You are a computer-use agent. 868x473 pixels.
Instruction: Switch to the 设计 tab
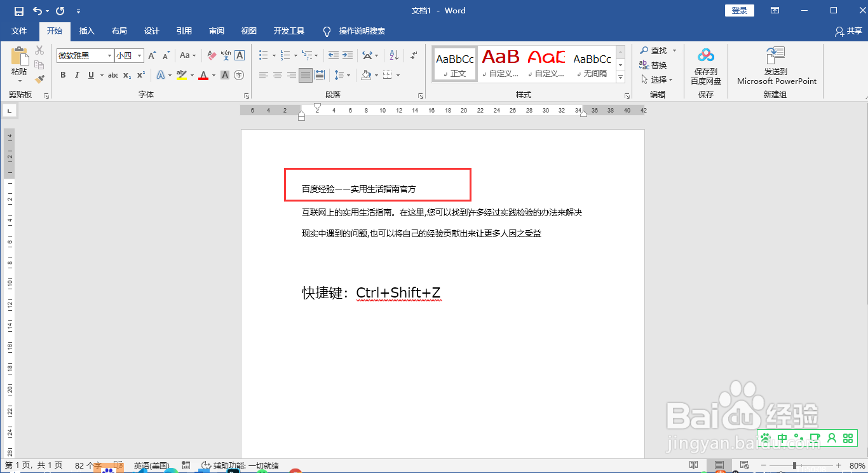point(152,31)
